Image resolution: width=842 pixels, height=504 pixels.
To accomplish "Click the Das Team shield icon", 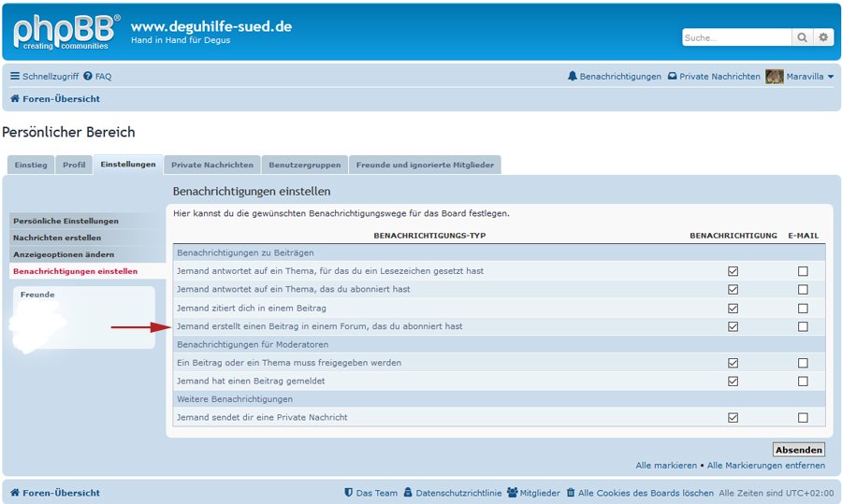I will 349,493.
